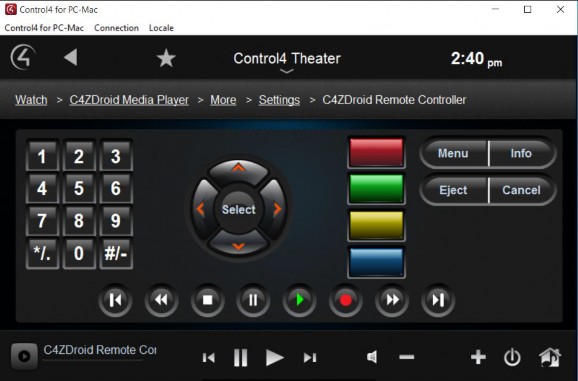
Task: Click the Cancel button
Action: [522, 190]
